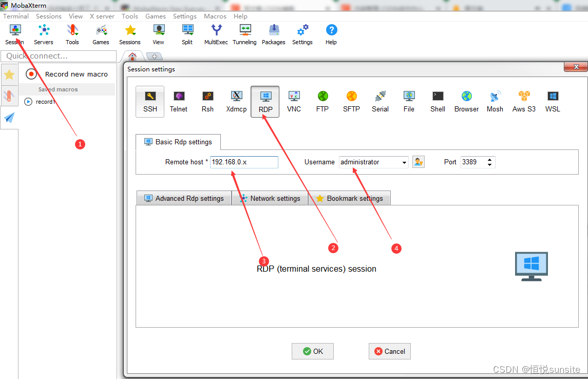Open the credentials manager beside Username
This screenshot has height=379, width=588.
(418, 162)
